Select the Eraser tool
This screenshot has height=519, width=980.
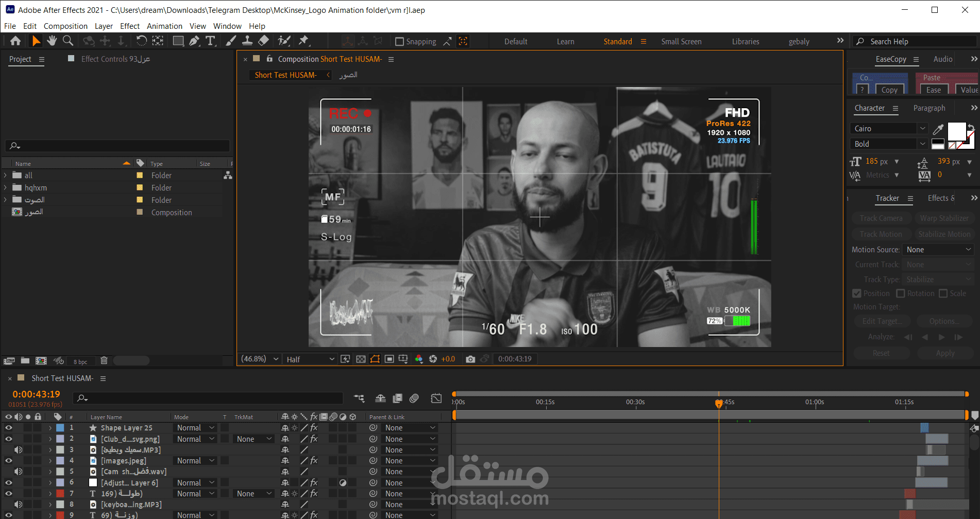point(263,41)
